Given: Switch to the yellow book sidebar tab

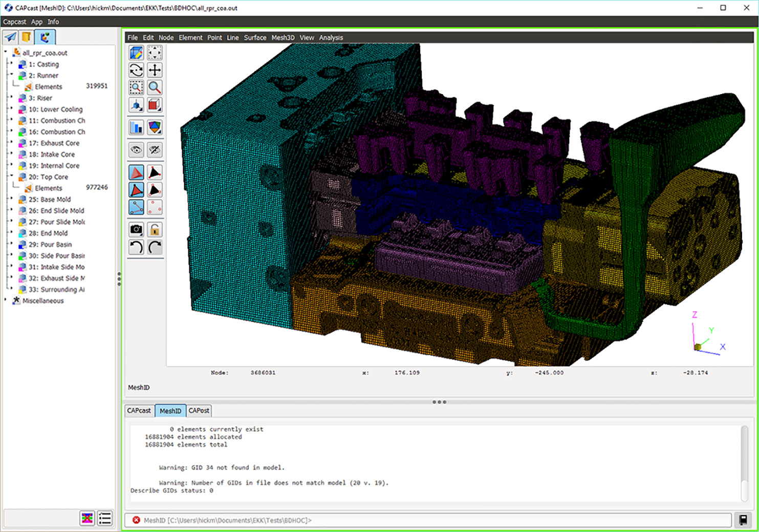Looking at the screenshot, I should [27, 37].
